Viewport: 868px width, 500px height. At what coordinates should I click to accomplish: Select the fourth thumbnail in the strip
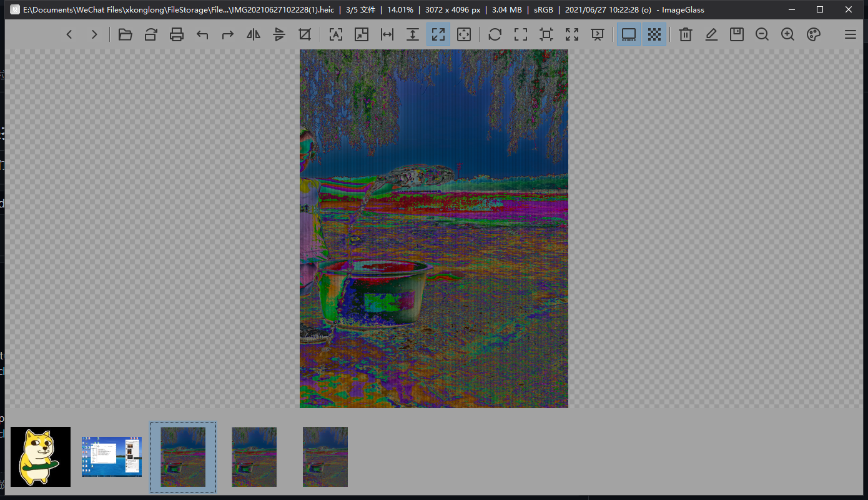pos(254,457)
